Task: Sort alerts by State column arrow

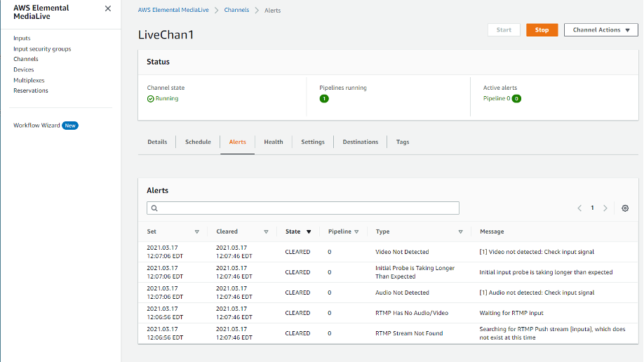Action: click(308, 232)
